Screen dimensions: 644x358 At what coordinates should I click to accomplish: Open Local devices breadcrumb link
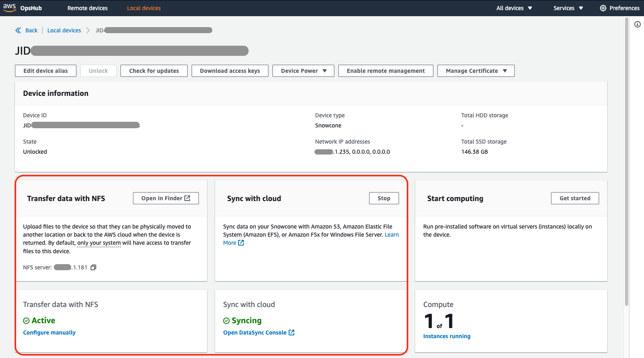64,30
